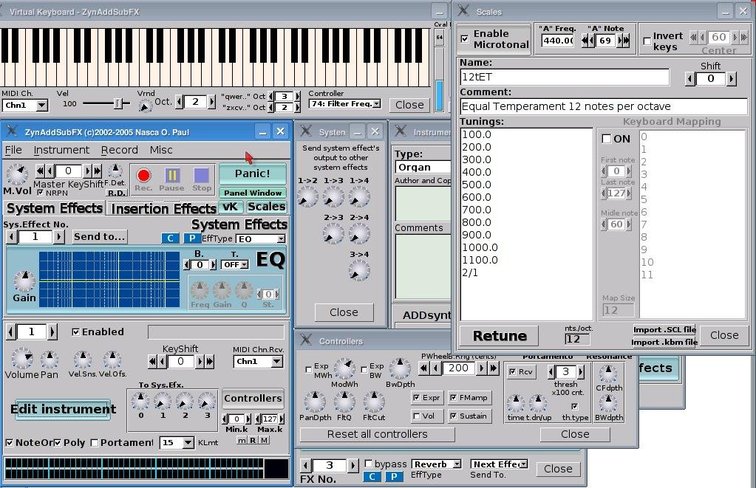
Task: Switch to the Insertion Effects tab
Action: click(162, 209)
